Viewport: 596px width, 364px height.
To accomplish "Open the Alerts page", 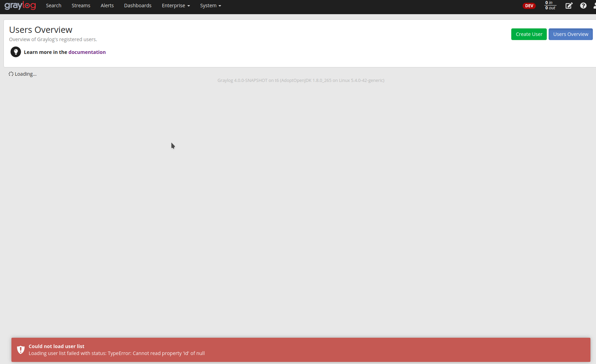I will (x=107, y=6).
